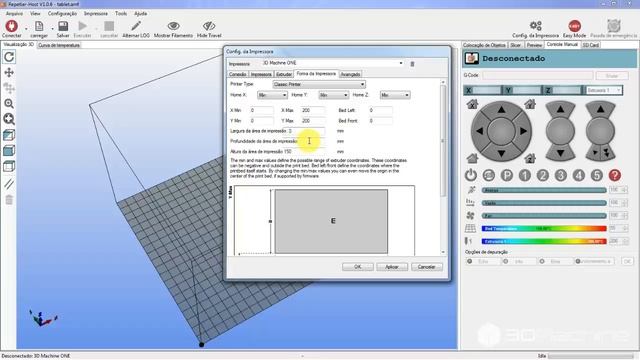The image size is (640, 360).
Task: Click round script button 5
Action: coord(596,176)
